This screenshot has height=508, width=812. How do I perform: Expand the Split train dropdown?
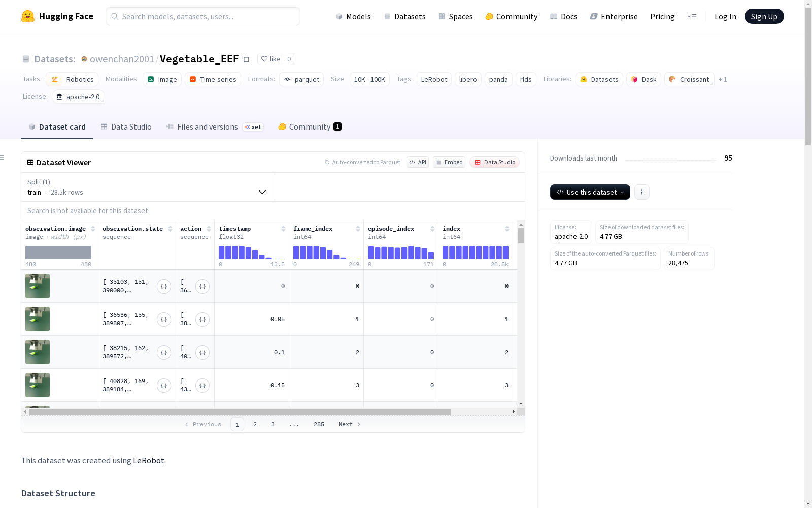[x=147, y=187]
